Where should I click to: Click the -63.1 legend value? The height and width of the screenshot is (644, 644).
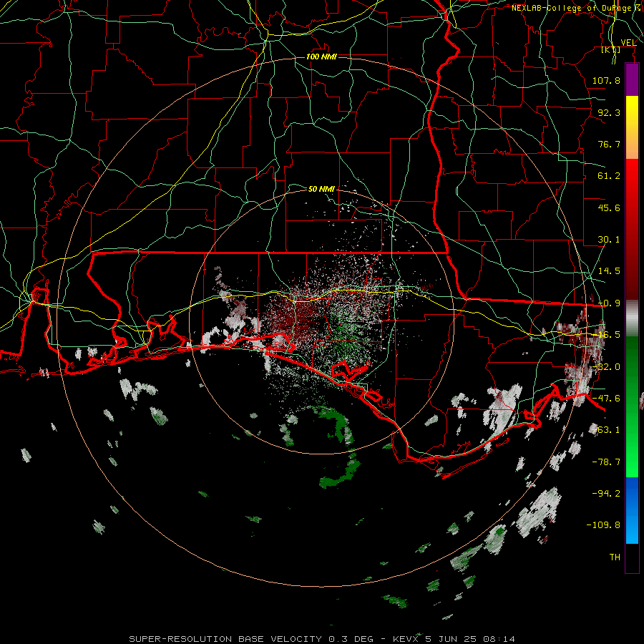click(606, 430)
